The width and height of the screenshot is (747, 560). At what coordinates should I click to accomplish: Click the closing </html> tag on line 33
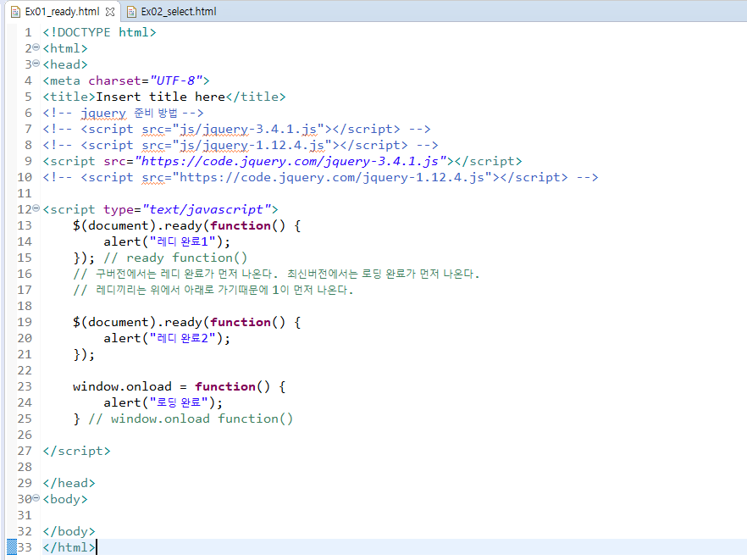pos(69,547)
